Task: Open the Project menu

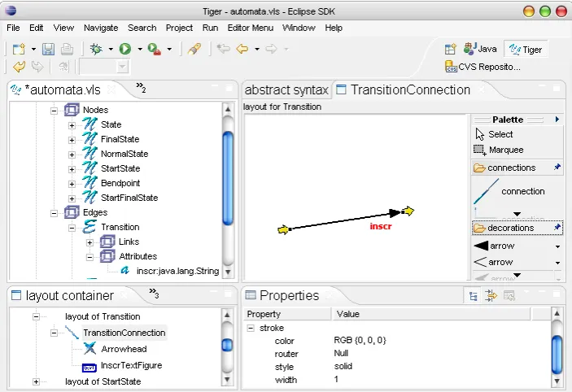Action: click(179, 28)
